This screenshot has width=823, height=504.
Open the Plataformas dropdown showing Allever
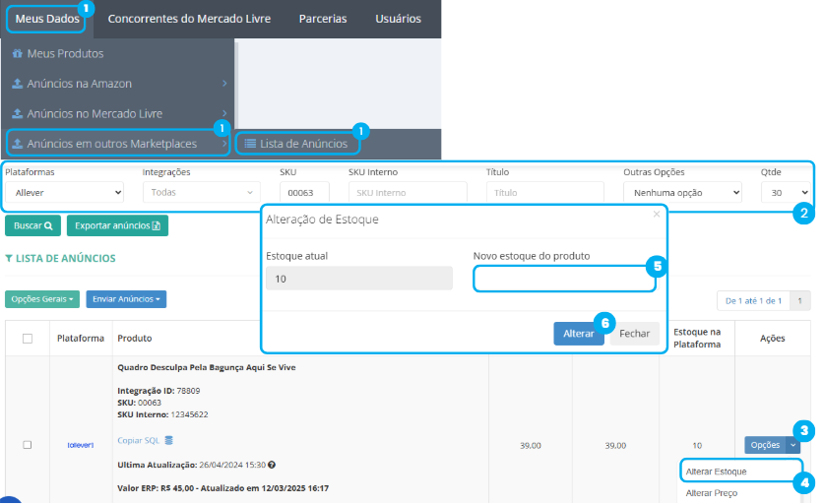tap(65, 193)
